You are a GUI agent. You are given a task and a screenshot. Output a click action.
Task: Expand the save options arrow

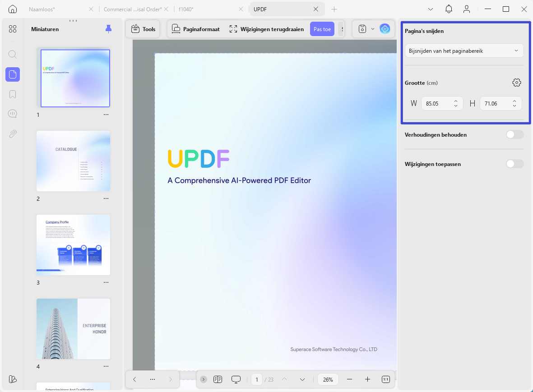click(372, 29)
